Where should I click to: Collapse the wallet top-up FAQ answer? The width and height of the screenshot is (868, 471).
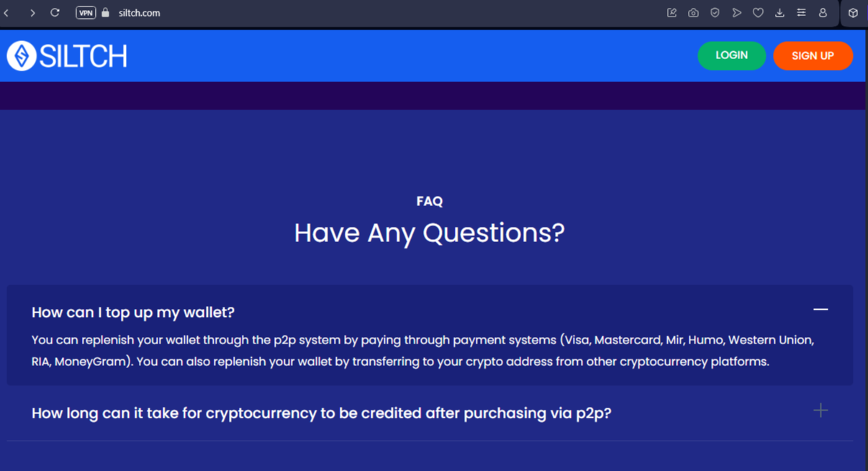click(x=820, y=310)
